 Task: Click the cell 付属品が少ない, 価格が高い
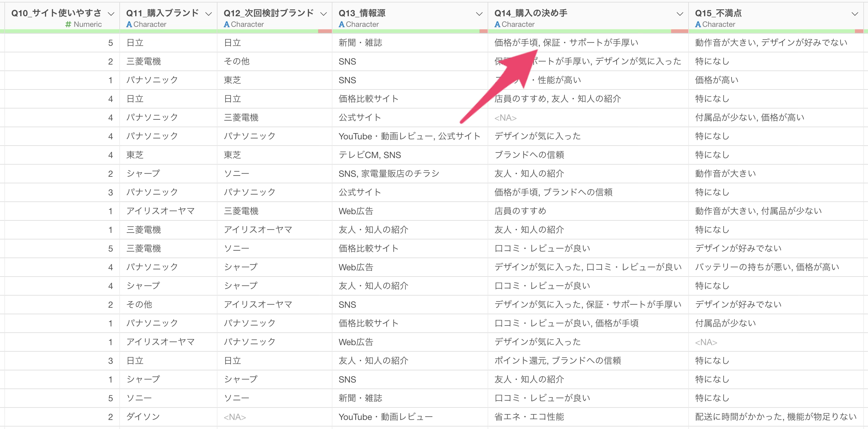776,118
